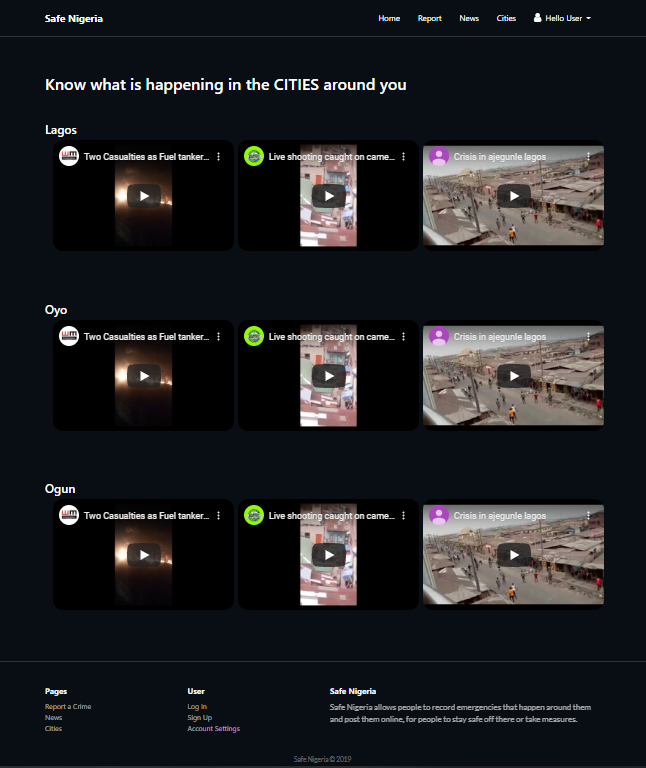Screen dimensions: 646x768
Task: Click channel avatar on Lagos fuel tanker video
Action: pos(69,156)
